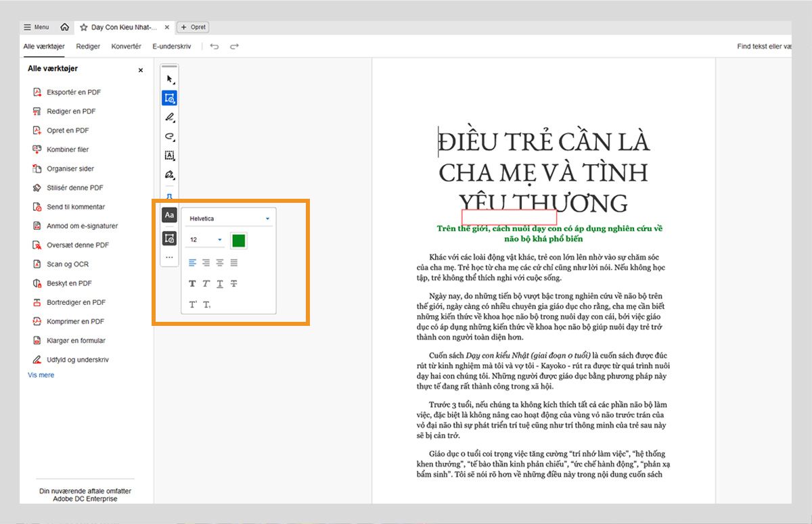Open Bortrediger en PDF tool
The width and height of the screenshot is (812, 524).
(76, 302)
